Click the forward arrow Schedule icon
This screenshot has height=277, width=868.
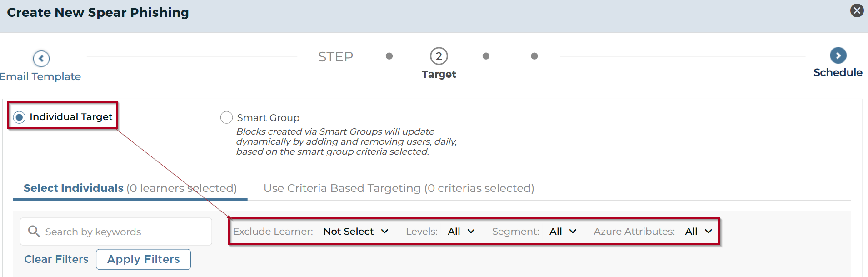point(838,55)
